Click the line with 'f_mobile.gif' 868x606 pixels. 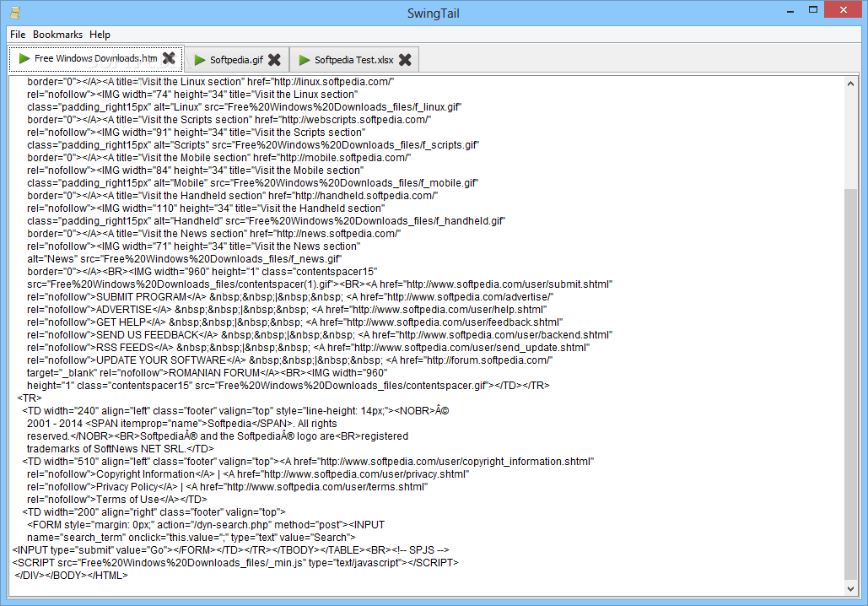pyautogui.click(x=253, y=183)
